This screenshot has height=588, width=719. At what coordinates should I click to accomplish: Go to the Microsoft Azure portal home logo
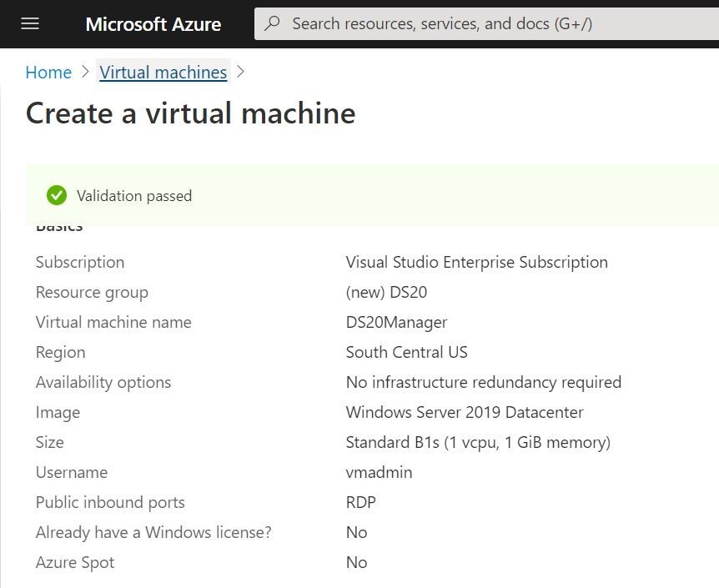pyautogui.click(x=153, y=24)
